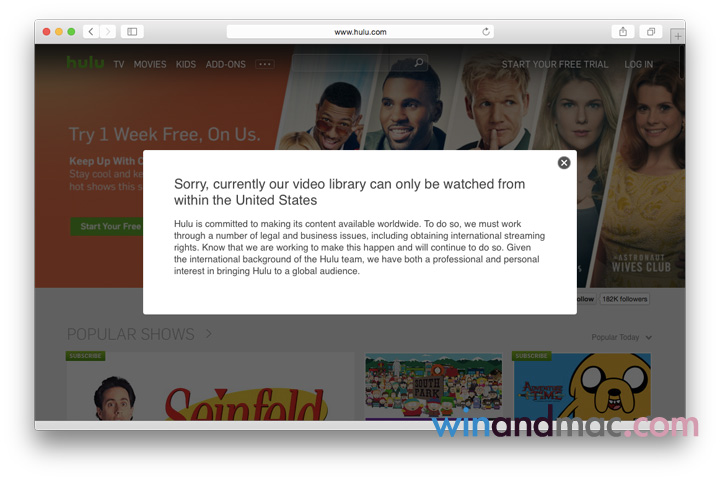Open the more options ellipsis in Hulu nav
This screenshot has height=480, width=720.
tap(265, 64)
